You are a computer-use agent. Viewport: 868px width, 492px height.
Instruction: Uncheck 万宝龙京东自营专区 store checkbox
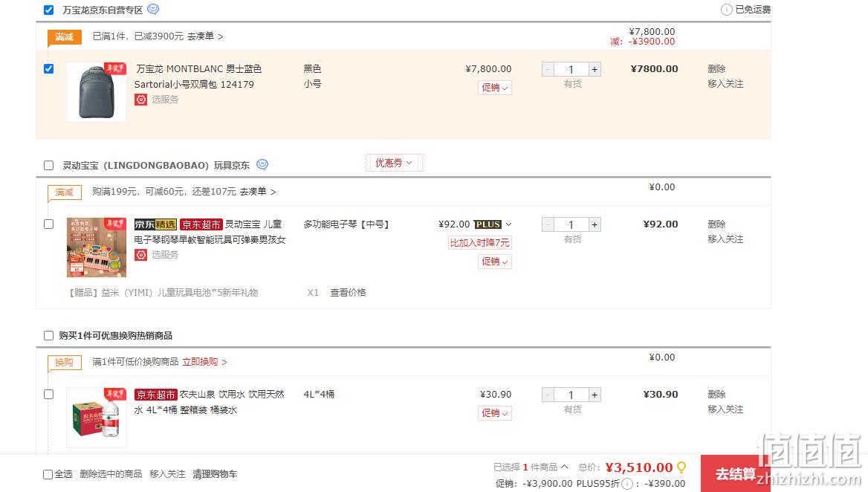coord(49,10)
